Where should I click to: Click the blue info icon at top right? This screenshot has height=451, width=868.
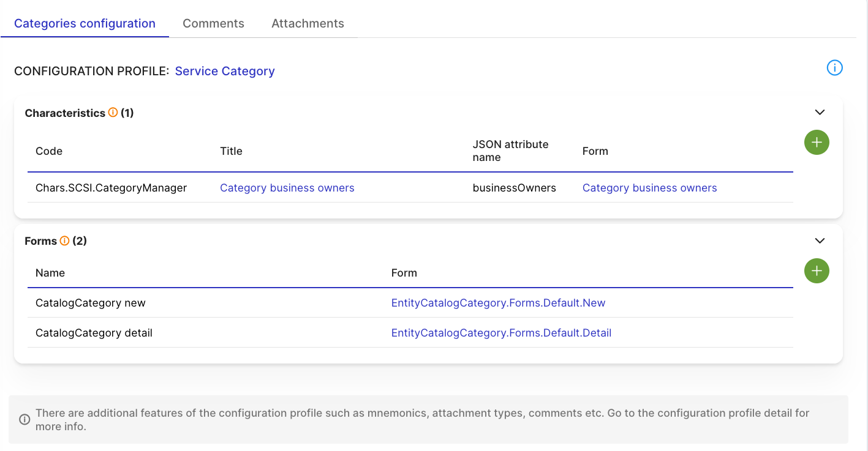pyautogui.click(x=834, y=68)
